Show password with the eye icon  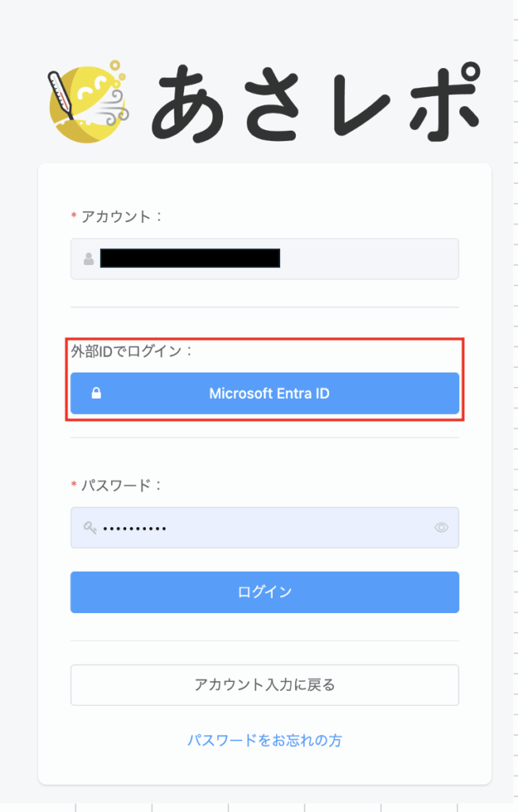pyautogui.click(x=442, y=527)
